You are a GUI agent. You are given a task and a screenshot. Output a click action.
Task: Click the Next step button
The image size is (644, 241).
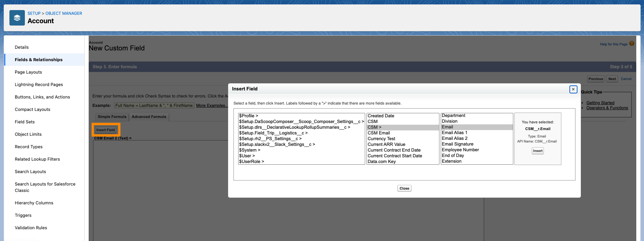612,79
